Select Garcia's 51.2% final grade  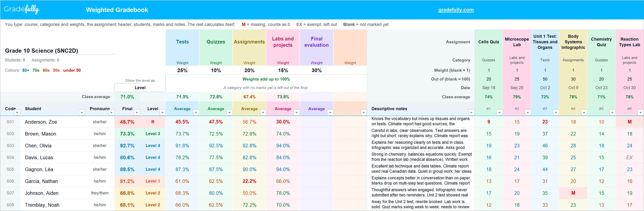(x=127, y=181)
